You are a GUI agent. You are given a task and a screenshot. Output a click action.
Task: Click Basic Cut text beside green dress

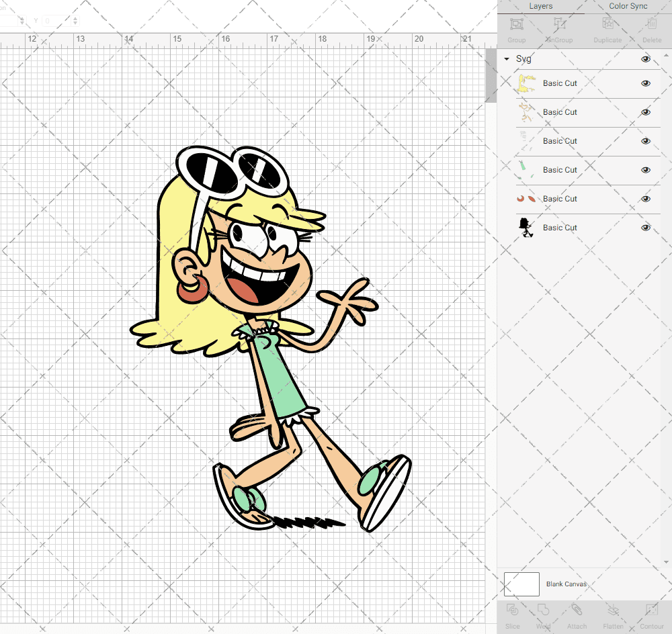point(560,170)
